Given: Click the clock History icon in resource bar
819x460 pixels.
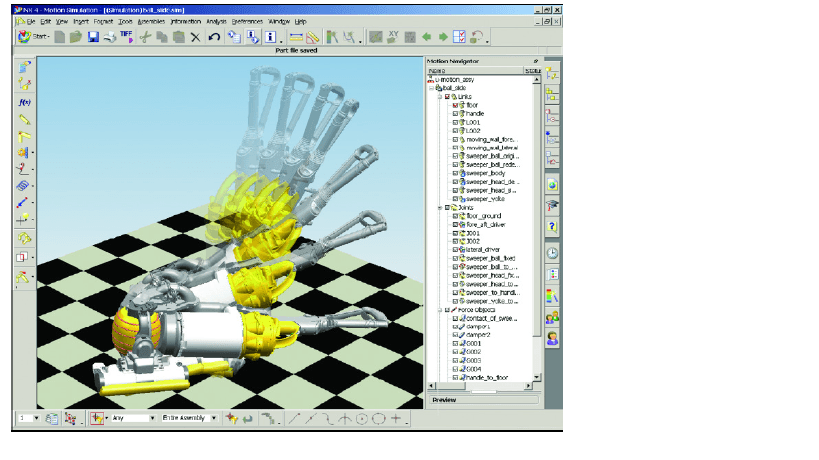Looking at the screenshot, I should coord(552,254).
